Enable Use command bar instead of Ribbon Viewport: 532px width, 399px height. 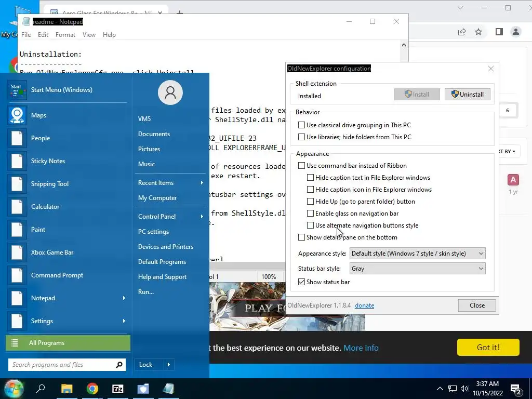(x=301, y=166)
